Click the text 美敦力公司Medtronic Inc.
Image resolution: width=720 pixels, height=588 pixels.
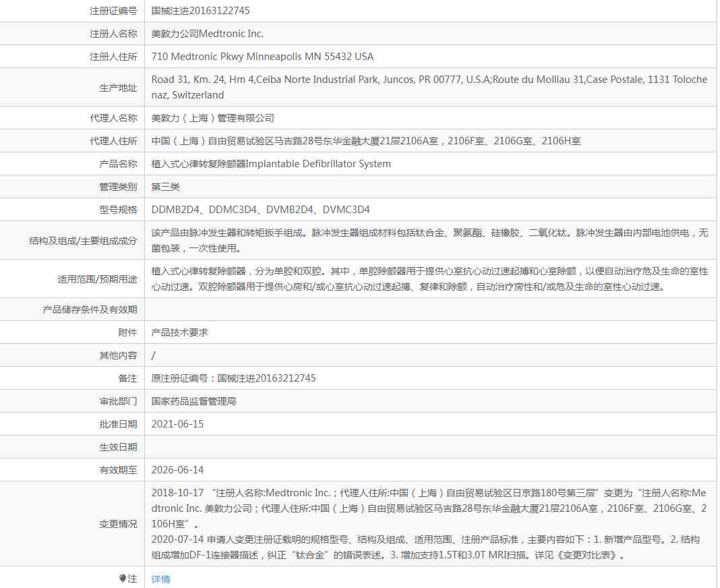point(208,34)
